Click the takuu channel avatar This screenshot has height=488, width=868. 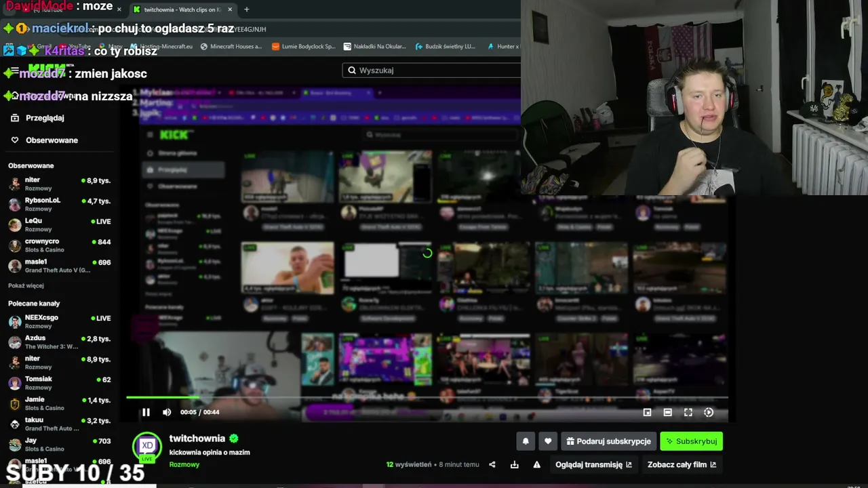15,424
